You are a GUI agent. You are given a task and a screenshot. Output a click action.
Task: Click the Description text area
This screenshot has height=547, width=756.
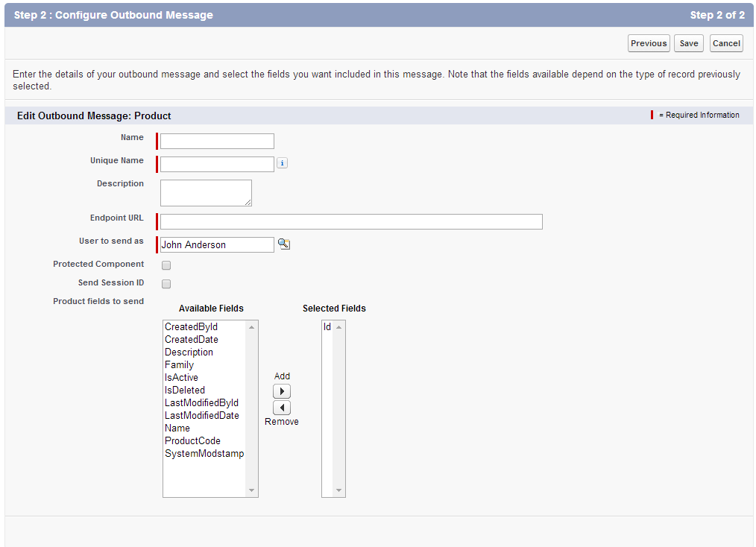(x=206, y=193)
